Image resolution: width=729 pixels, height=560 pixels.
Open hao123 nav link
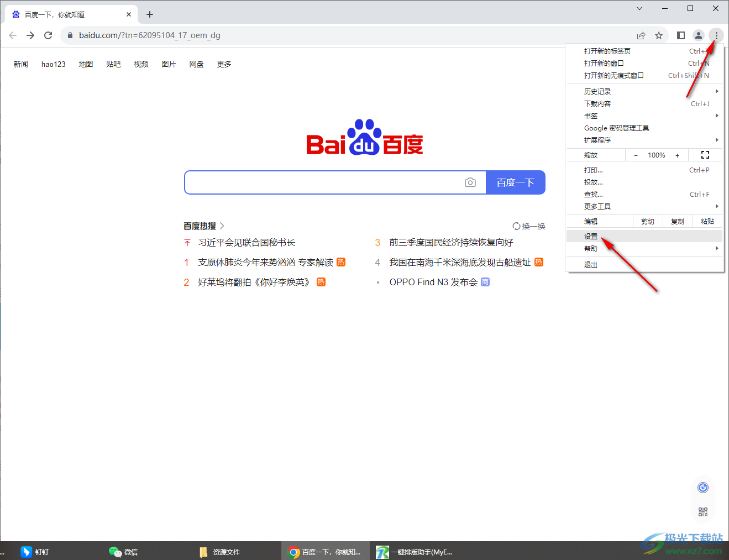[x=54, y=64]
